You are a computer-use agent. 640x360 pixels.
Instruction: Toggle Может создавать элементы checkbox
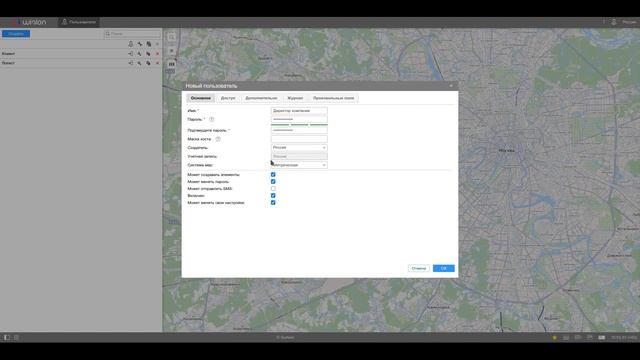pyautogui.click(x=273, y=175)
